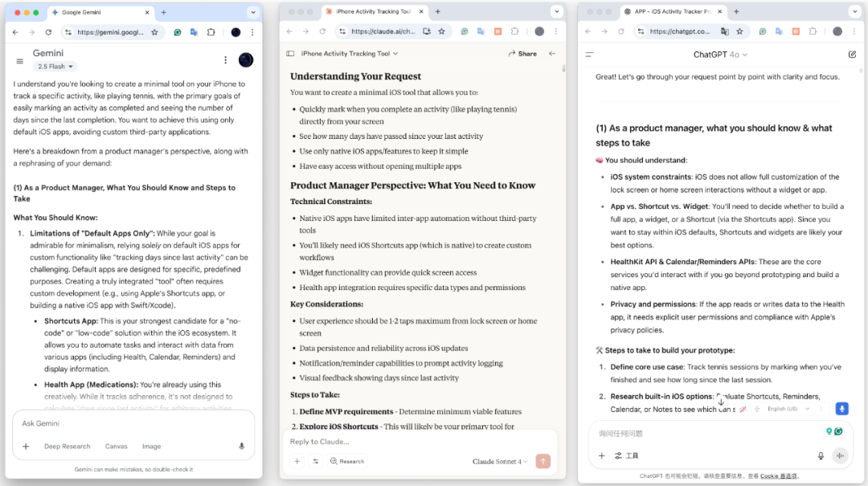Expand tab search arrow in Gemini window
This screenshot has width=868, height=486.
click(253, 12)
